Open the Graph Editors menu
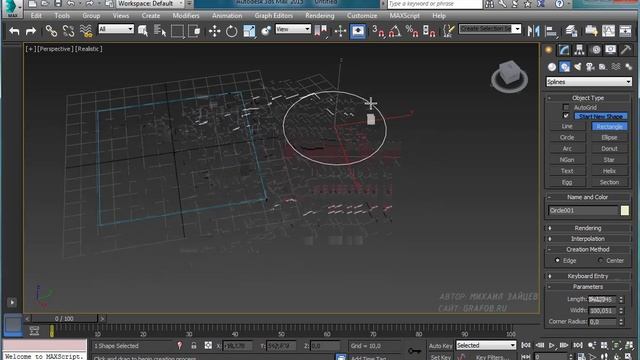Screen dimensions: 640x360 [x=273, y=16]
